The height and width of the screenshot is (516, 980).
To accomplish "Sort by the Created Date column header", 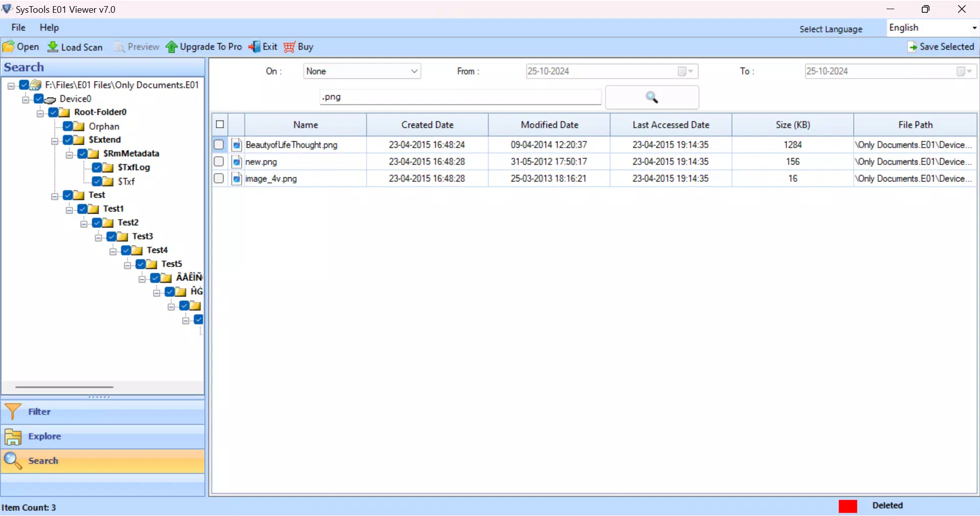I will [427, 125].
